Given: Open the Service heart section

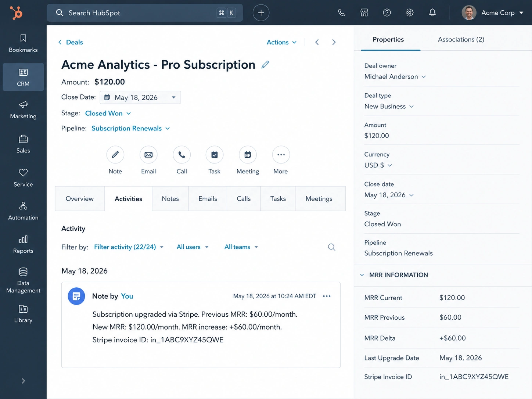Looking at the screenshot, I should pos(23,178).
